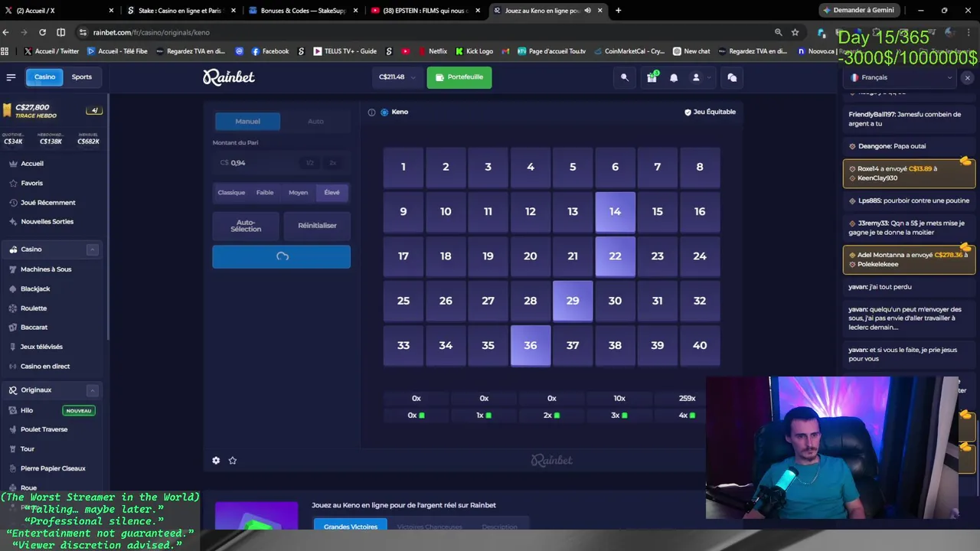Viewport: 980px width, 551px height.
Task: Open the balance currency dropdown C$211.48
Action: pyautogui.click(x=397, y=77)
